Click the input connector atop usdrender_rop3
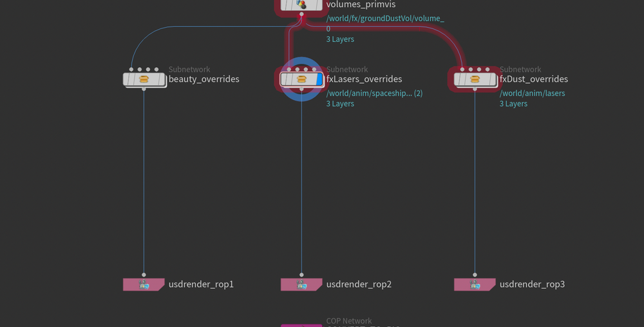This screenshot has width=644, height=327. pyautogui.click(x=475, y=274)
